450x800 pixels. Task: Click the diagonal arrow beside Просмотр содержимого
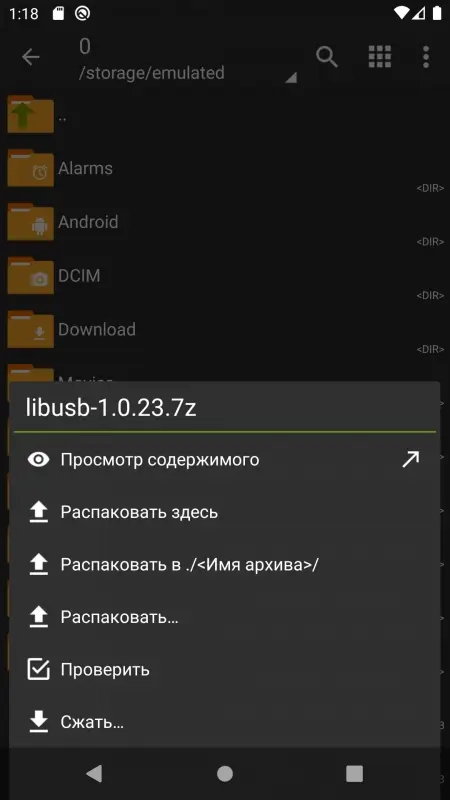click(x=410, y=459)
